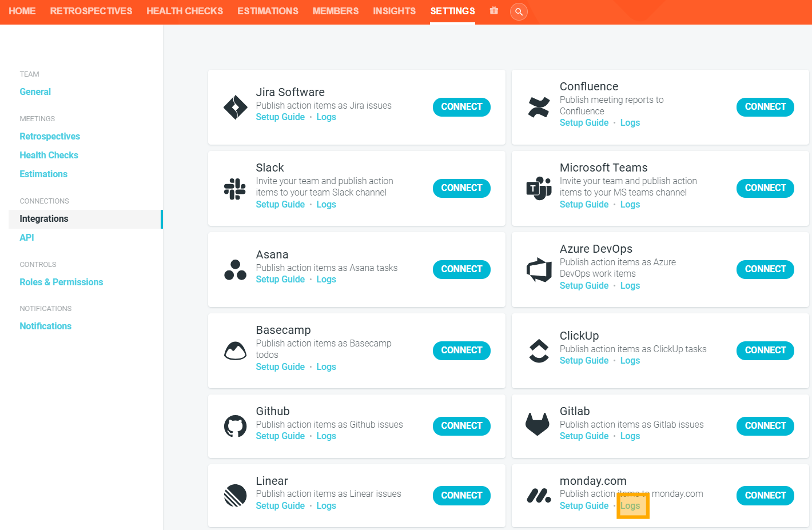Open General team settings in sidebar

coord(35,91)
